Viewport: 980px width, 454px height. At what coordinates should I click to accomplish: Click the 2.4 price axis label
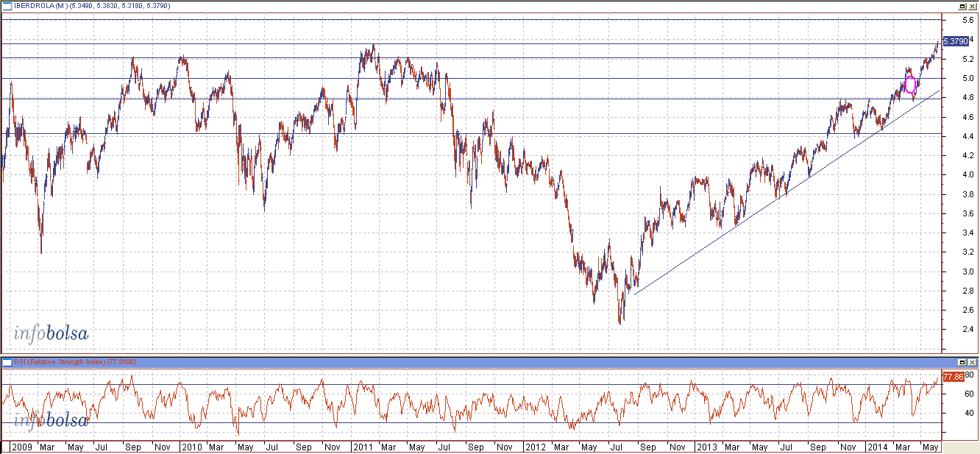coord(967,330)
